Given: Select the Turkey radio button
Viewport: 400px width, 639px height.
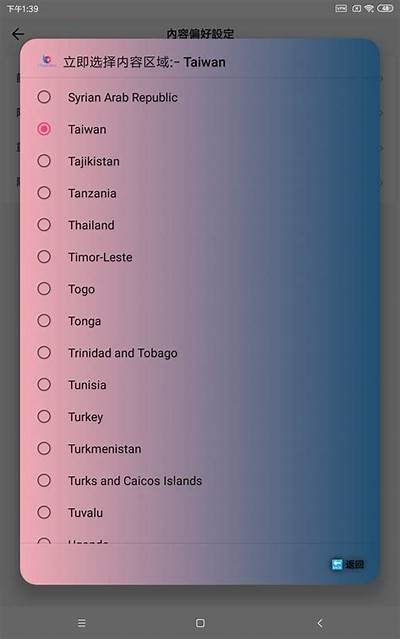Looking at the screenshot, I should click(44, 416).
